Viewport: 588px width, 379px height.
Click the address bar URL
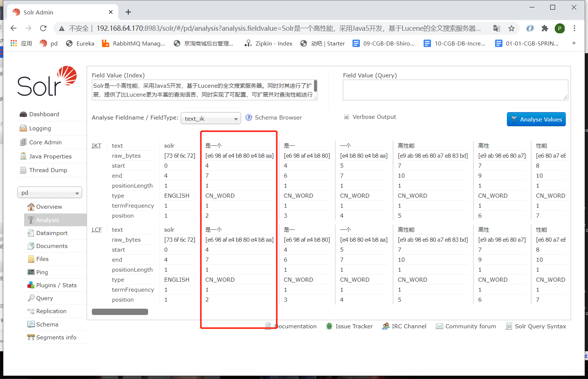[x=288, y=28]
